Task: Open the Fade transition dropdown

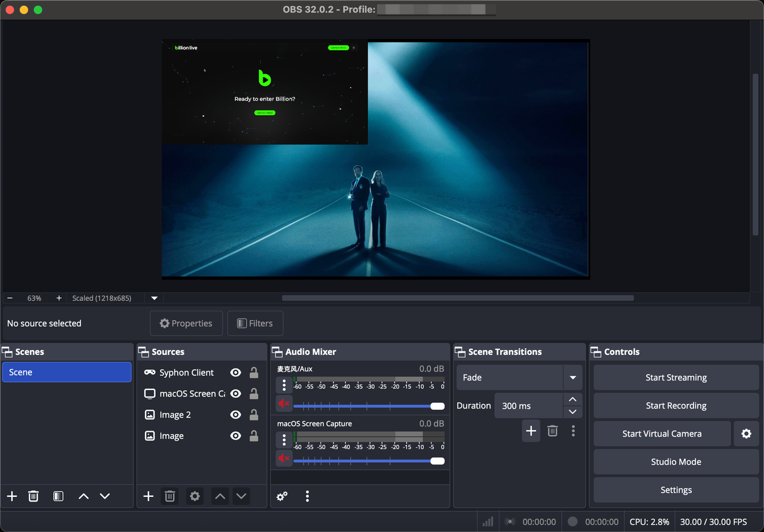Action: pos(572,378)
